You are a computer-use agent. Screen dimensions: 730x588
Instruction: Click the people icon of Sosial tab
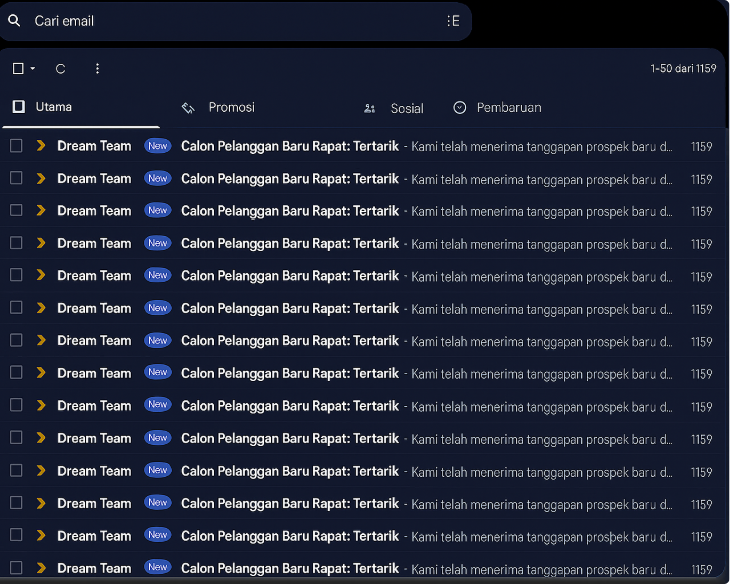(370, 108)
